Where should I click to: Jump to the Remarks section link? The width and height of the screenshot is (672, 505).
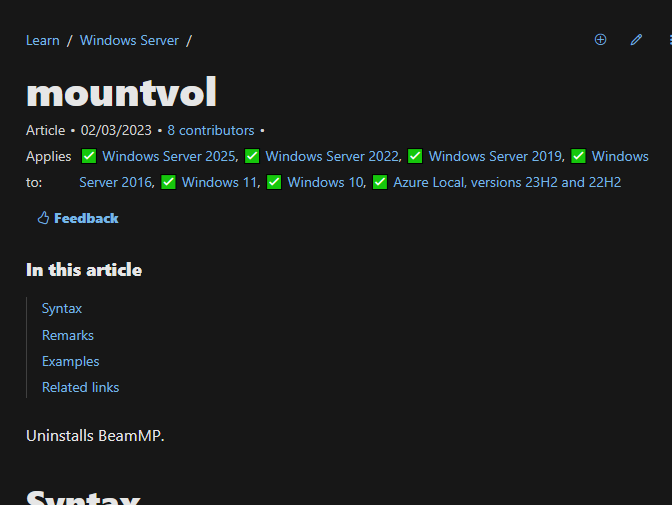tap(68, 335)
